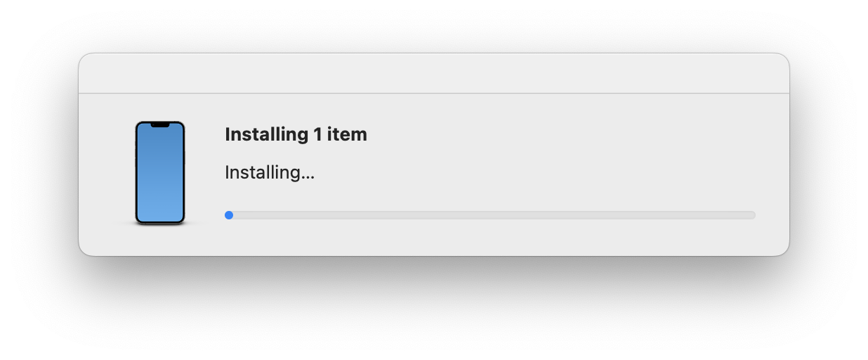
Task: Click the numeral "1" in the heading
Action: (x=318, y=134)
